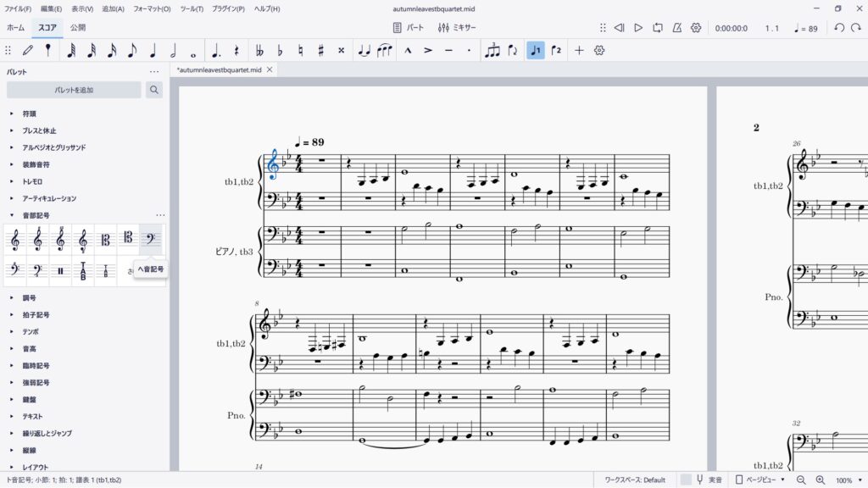Open the ページビュー view mode dropdown
This screenshot has width=868, height=488.
[x=759, y=480]
